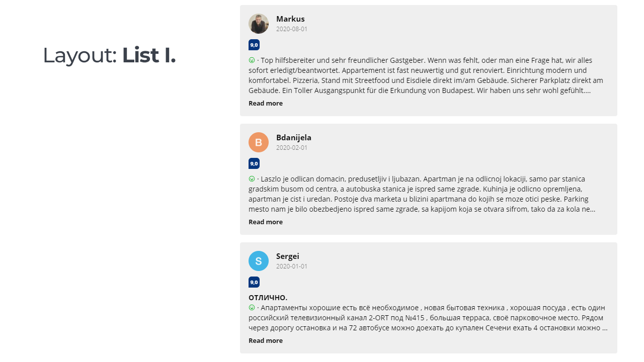Click the date 2020-01-01 under Sergei
The height and width of the screenshot is (362, 644).
pyautogui.click(x=292, y=266)
